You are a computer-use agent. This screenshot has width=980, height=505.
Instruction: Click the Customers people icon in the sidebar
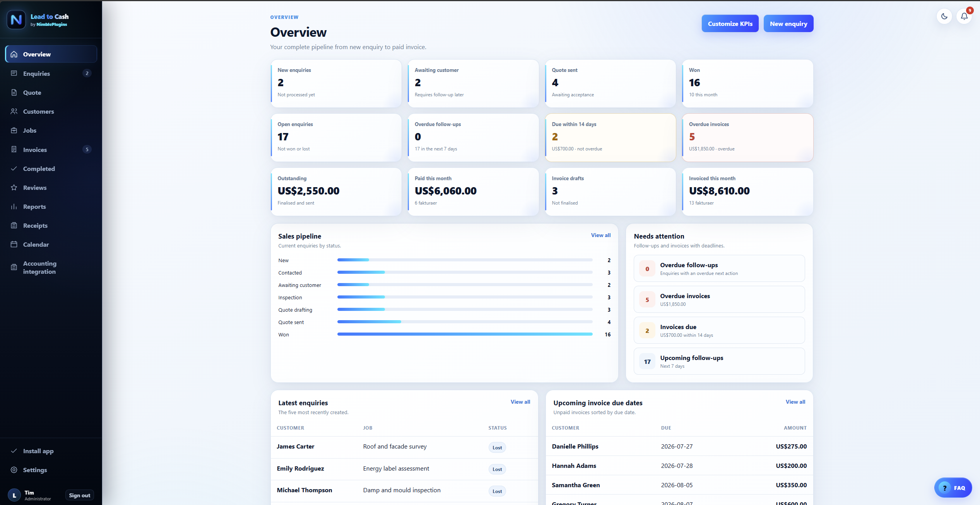coord(14,111)
